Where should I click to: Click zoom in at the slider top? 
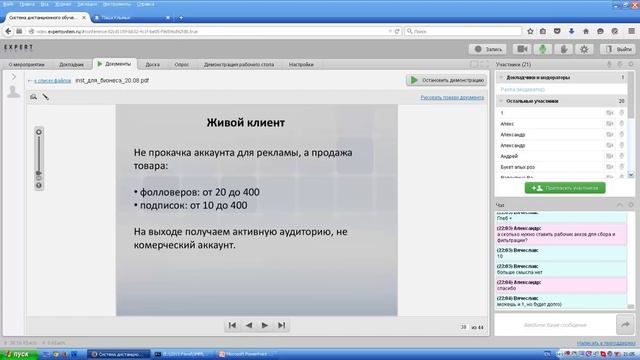(x=39, y=132)
